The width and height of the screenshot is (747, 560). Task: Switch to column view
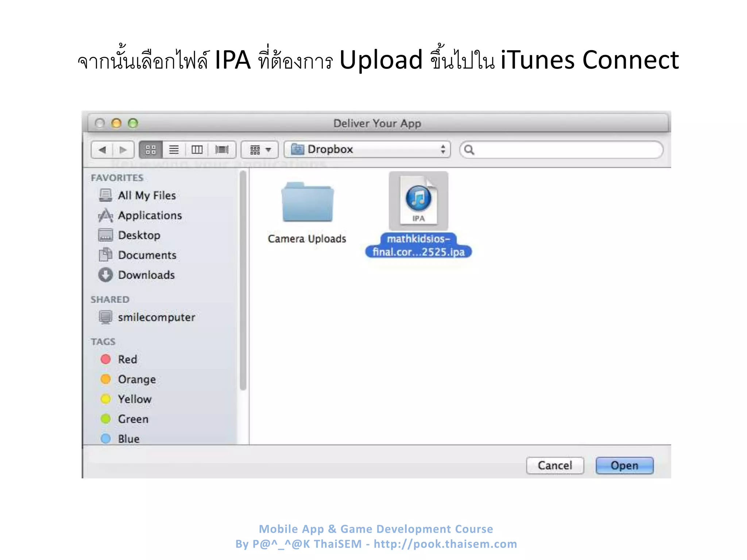click(197, 150)
